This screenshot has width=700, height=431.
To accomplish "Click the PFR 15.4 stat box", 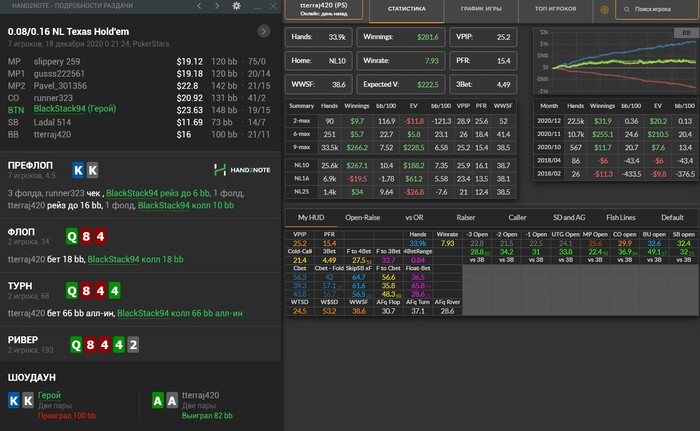I will tap(483, 61).
